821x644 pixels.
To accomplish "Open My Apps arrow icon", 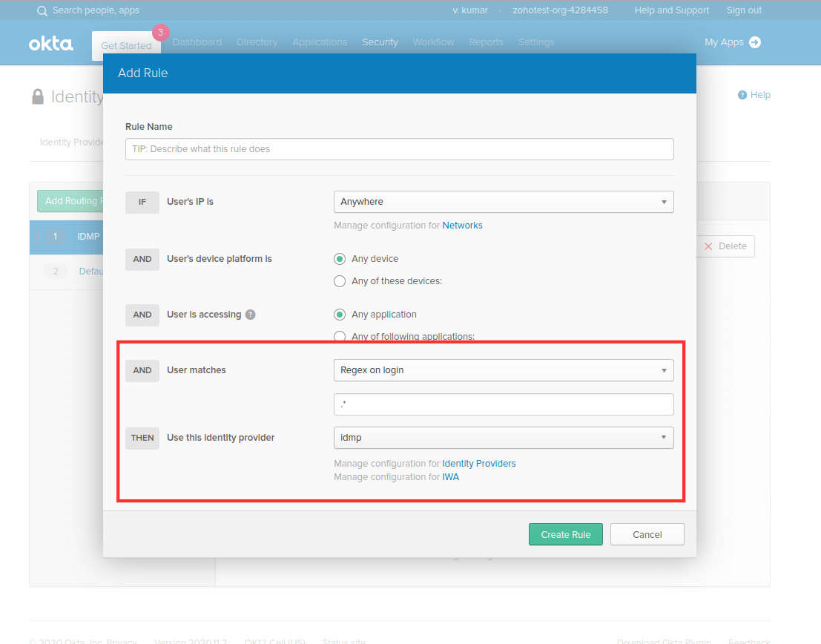I will (x=755, y=42).
